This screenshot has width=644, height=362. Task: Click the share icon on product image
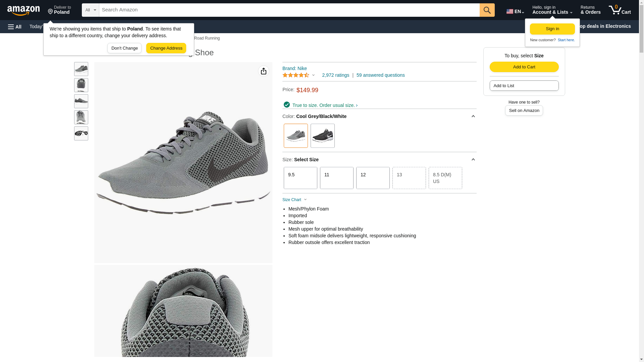tap(264, 71)
